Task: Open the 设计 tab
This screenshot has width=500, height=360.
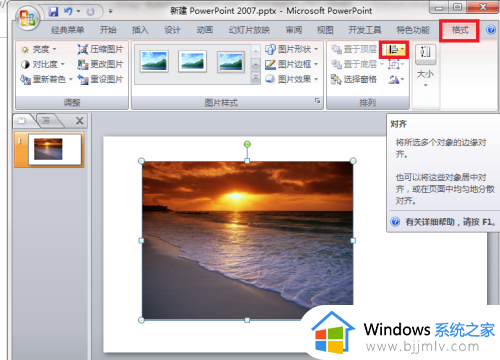Action: [172, 30]
